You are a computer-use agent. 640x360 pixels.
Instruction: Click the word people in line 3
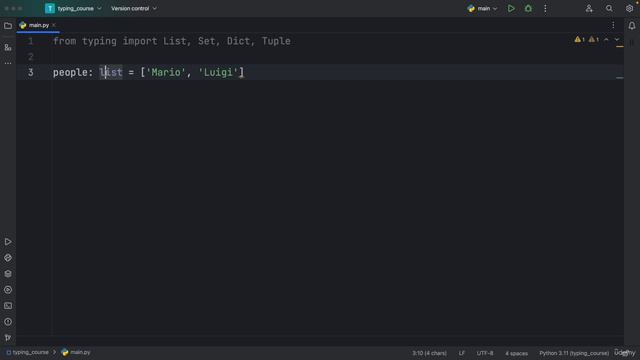(x=70, y=73)
